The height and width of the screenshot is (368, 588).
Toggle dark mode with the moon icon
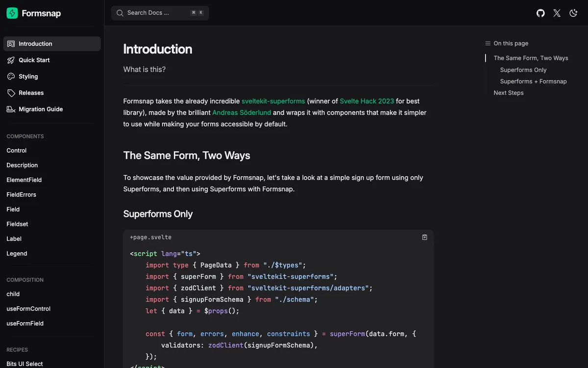(573, 13)
